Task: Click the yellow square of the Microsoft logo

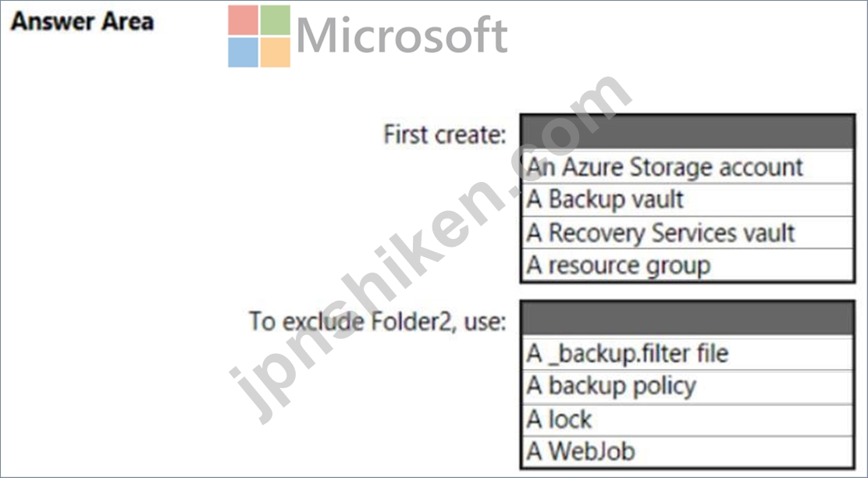Action: pyautogui.click(x=275, y=52)
